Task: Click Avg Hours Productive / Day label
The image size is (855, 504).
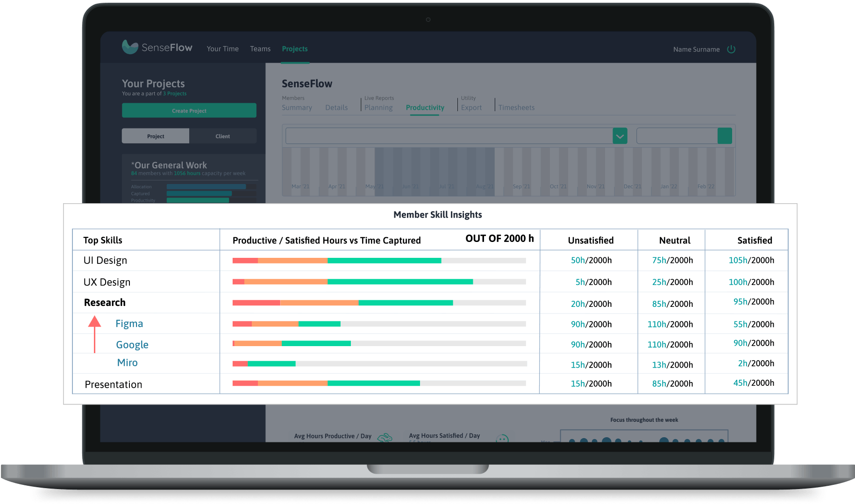Action: (333, 436)
